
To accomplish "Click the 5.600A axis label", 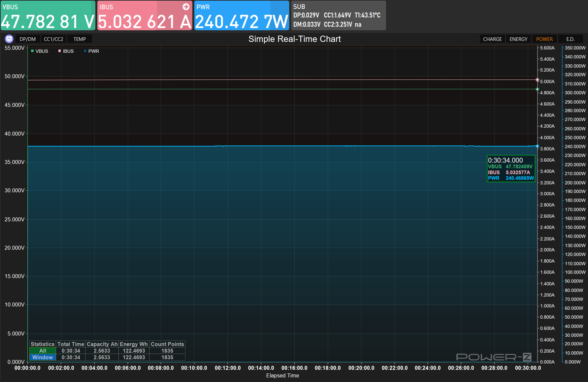I will click(547, 48).
